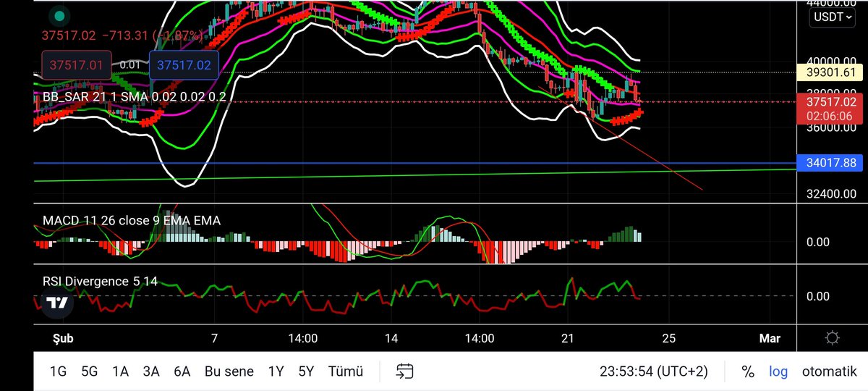Toggle percent scale mode
This screenshot has width=868, height=391.
click(748, 371)
